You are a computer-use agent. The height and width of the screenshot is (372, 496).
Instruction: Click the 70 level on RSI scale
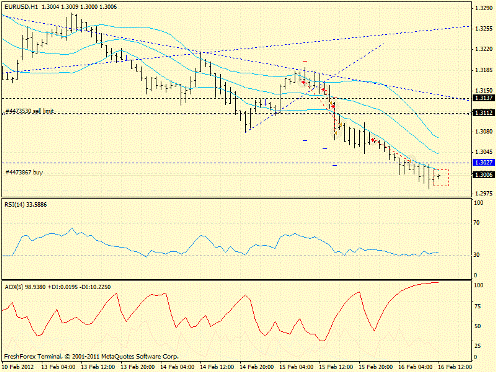[477, 223]
